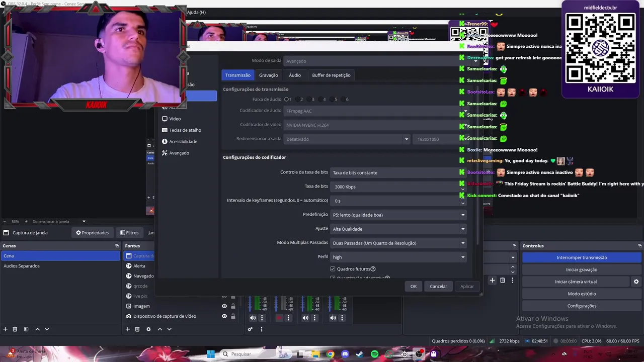Hide the Imagem source
The image size is (644, 362).
coord(224,306)
